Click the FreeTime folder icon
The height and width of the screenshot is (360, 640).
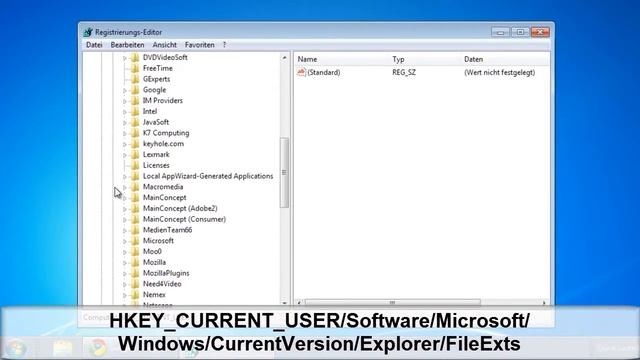(x=135, y=68)
